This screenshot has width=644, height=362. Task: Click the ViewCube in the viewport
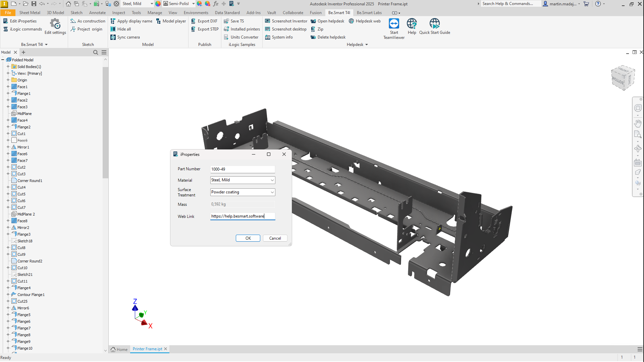tap(623, 78)
